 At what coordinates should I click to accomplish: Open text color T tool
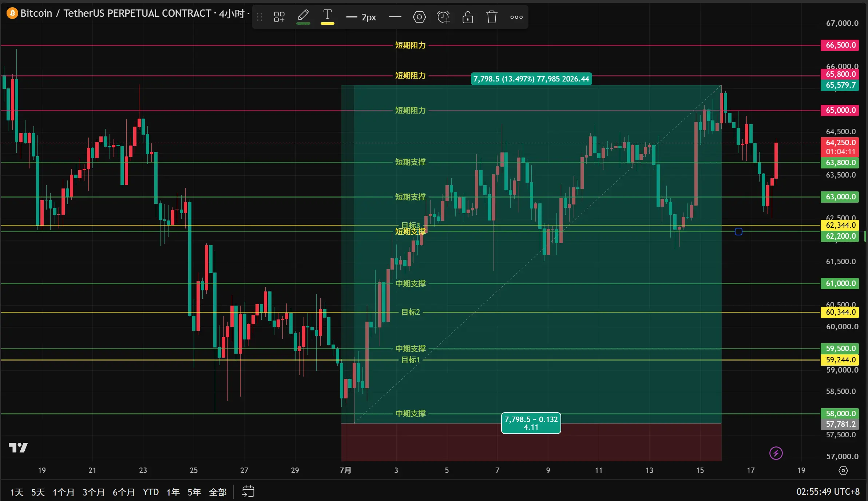tap(327, 16)
